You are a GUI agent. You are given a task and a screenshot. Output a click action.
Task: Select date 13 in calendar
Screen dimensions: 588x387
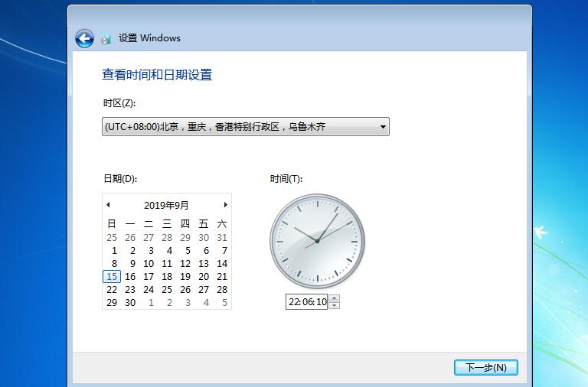pos(204,264)
